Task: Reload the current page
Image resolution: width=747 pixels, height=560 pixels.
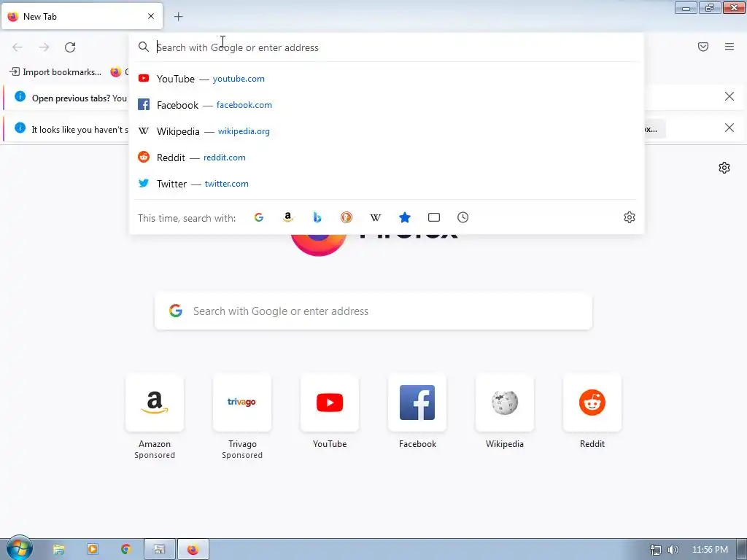Action: coord(70,47)
